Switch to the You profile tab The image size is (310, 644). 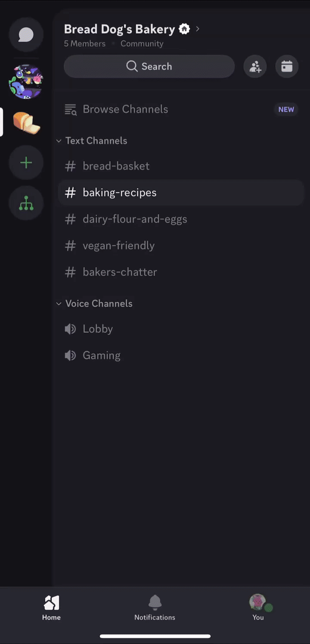pyautogui.click(x=258, y=607)
